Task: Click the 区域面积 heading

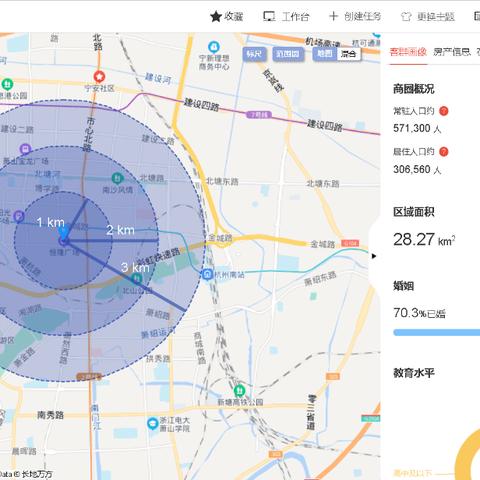Action: click(x=414, y=212)
